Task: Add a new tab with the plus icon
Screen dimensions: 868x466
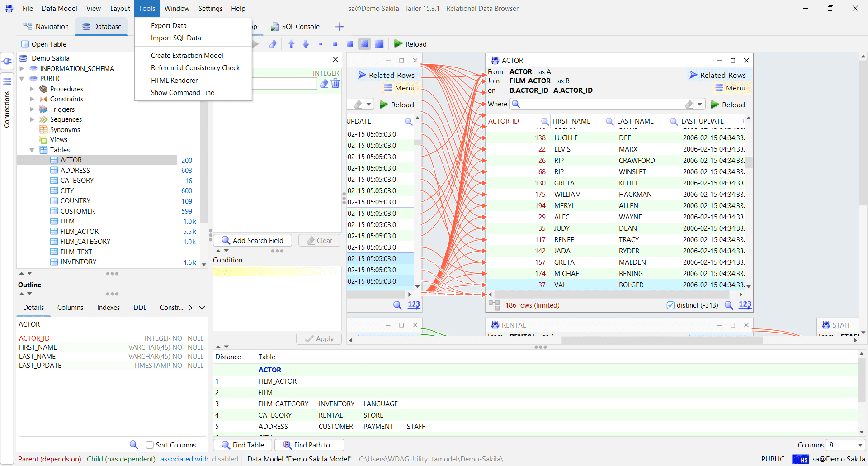Action: pos(339,27)
